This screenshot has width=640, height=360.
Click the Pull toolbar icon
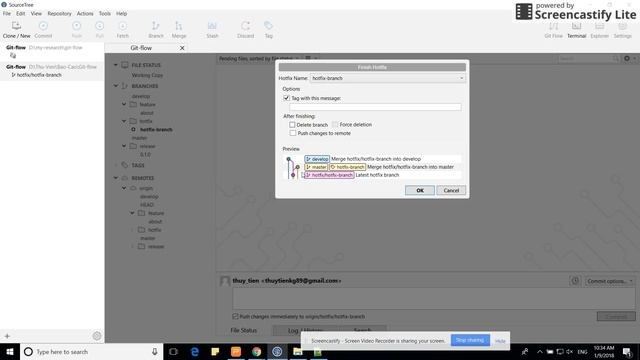click(100, 26)
